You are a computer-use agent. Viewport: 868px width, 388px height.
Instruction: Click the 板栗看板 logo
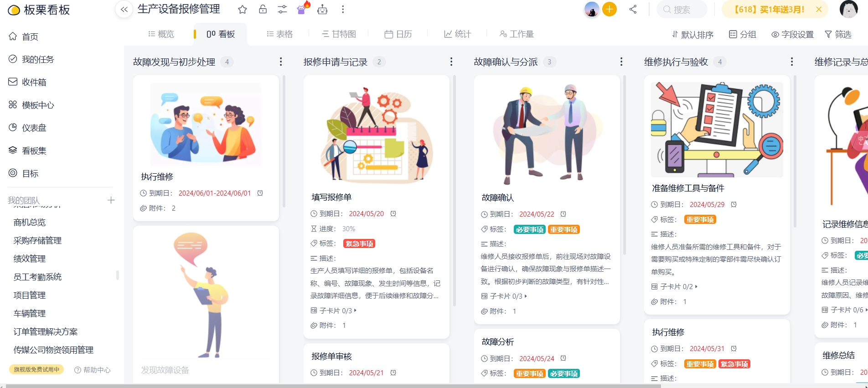point(39,10)
